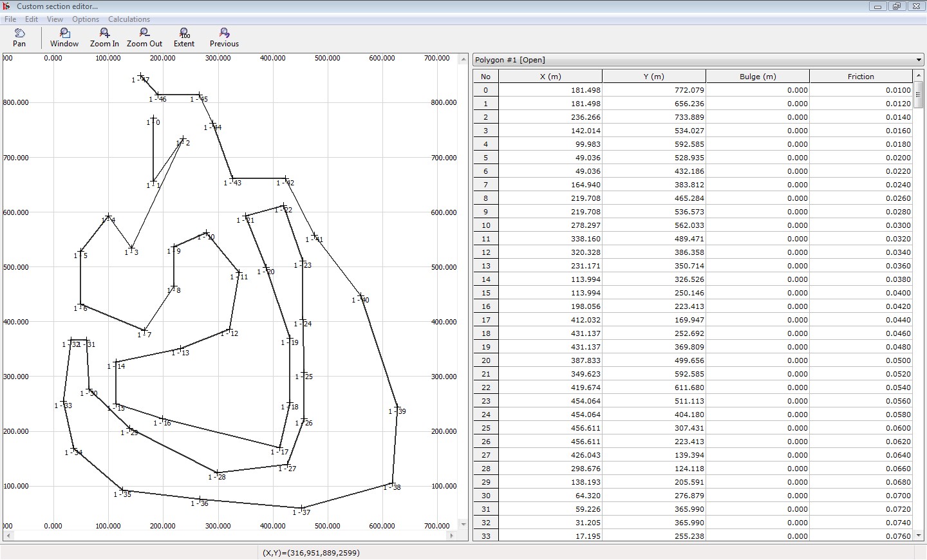The image size is (927, 560).
Task: Open the File menu
Action: click(10, 19)
